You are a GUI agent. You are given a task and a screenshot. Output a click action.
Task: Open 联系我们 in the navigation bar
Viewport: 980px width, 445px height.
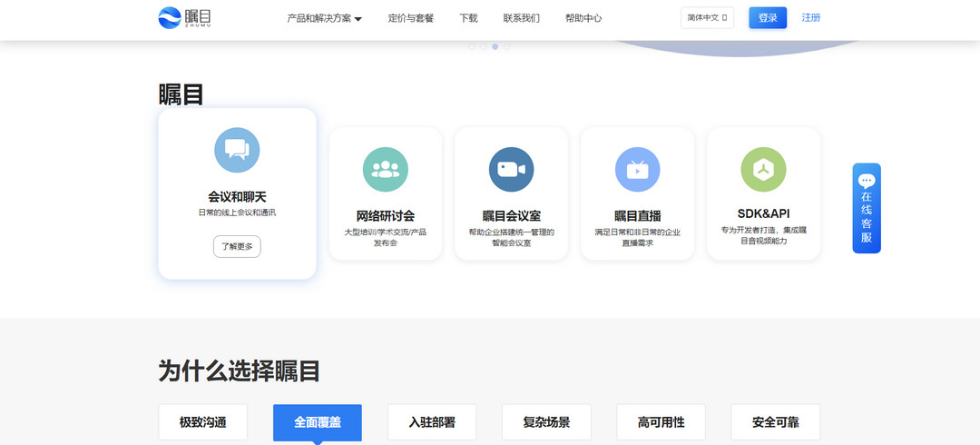pyautogui.click(x=521, y=18)
